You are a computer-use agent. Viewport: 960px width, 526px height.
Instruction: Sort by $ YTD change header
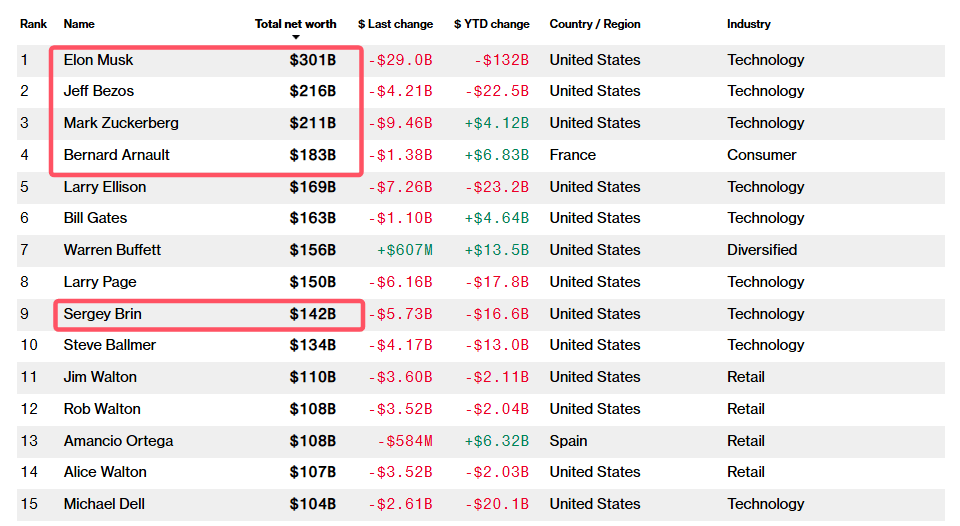pyautogui.click(x=491, y=24)
